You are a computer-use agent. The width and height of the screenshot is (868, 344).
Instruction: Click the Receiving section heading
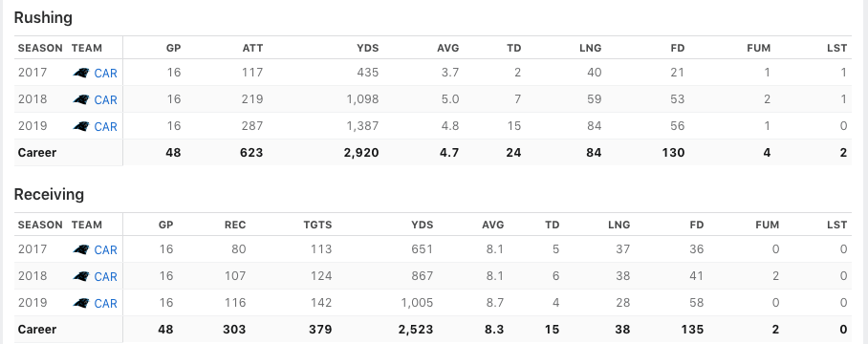point(49,195)
